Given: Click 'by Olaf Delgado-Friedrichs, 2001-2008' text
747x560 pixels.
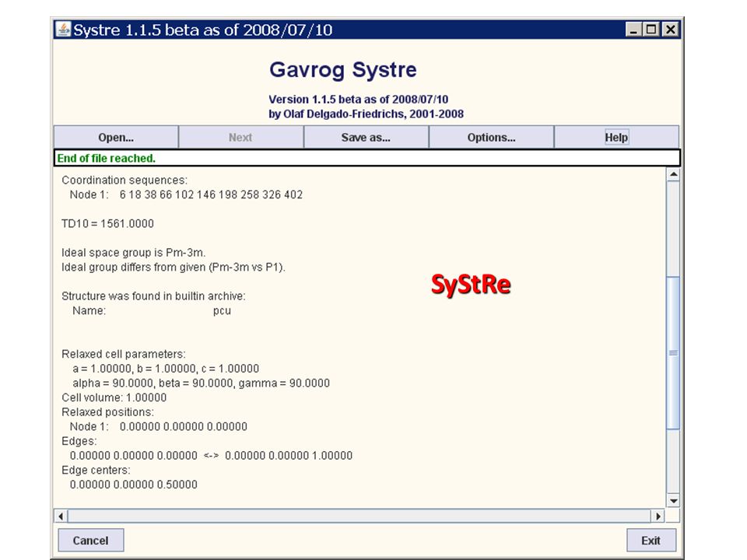Looking at the screenshot, I should (366, 114).
